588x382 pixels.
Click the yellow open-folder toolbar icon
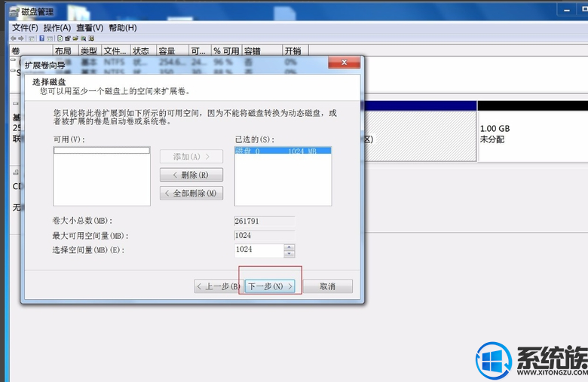[x=75, y=38]
